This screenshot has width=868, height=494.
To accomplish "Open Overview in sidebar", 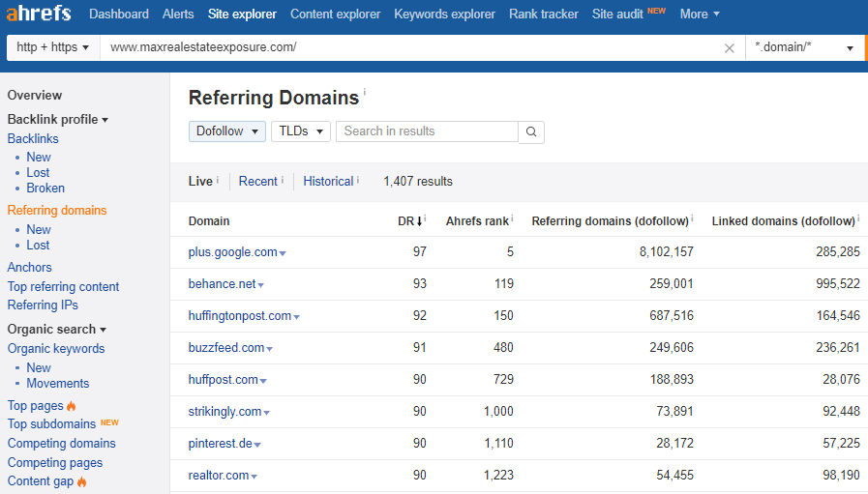I will tap(34, 95).
